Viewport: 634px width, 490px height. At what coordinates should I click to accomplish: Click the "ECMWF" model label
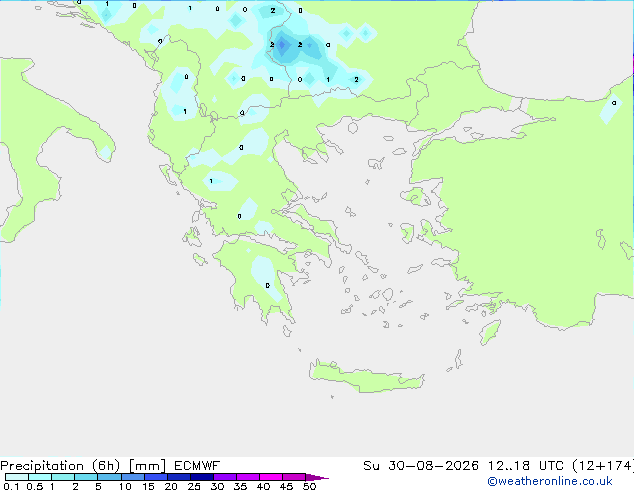click(x=197, y=466)
